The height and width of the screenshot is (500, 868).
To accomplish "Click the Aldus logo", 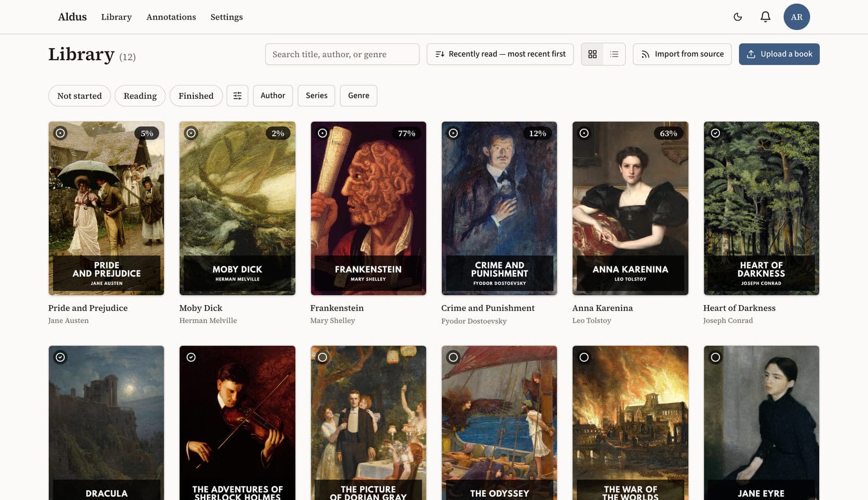I will [72, 17].
